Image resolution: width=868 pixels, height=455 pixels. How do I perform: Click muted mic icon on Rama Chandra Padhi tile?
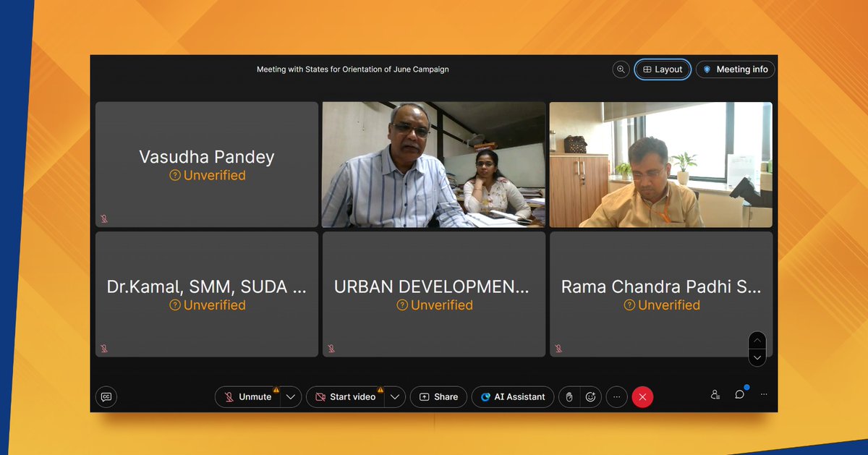(x=558, y=348)
